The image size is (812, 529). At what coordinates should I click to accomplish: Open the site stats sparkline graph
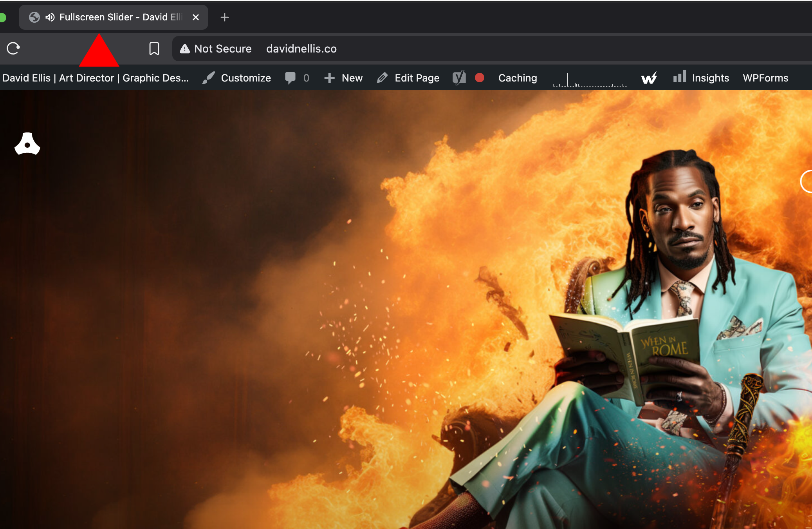(590, 80)
